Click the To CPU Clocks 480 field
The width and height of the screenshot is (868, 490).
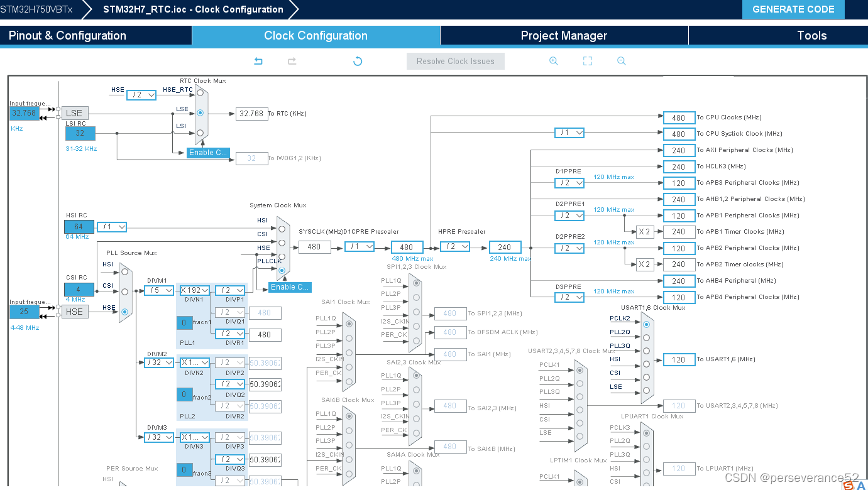coord(679,117)
